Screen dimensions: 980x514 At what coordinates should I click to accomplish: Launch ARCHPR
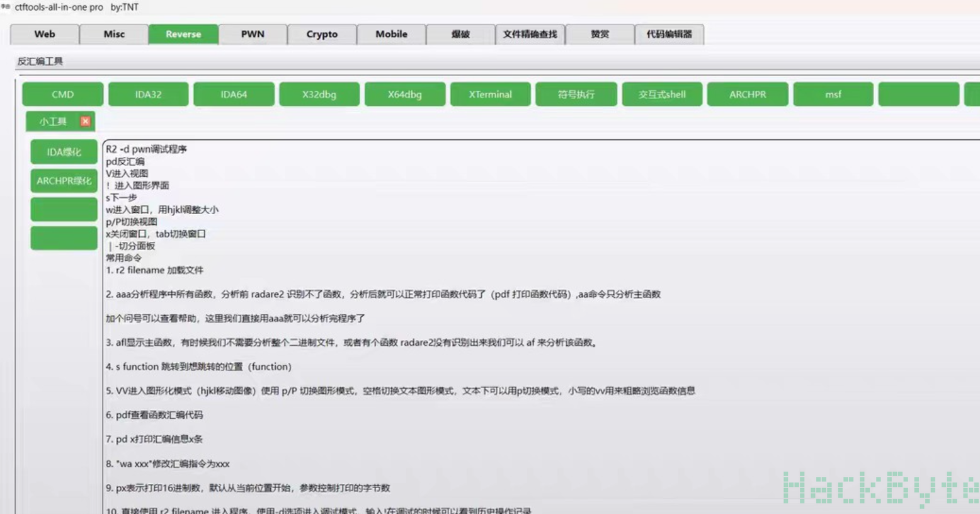coord(748,94)
